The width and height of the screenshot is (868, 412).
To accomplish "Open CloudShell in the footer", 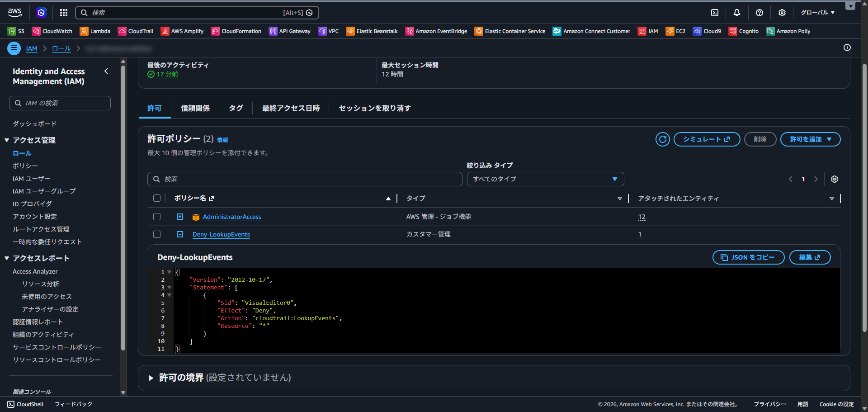I will (25, 404).
